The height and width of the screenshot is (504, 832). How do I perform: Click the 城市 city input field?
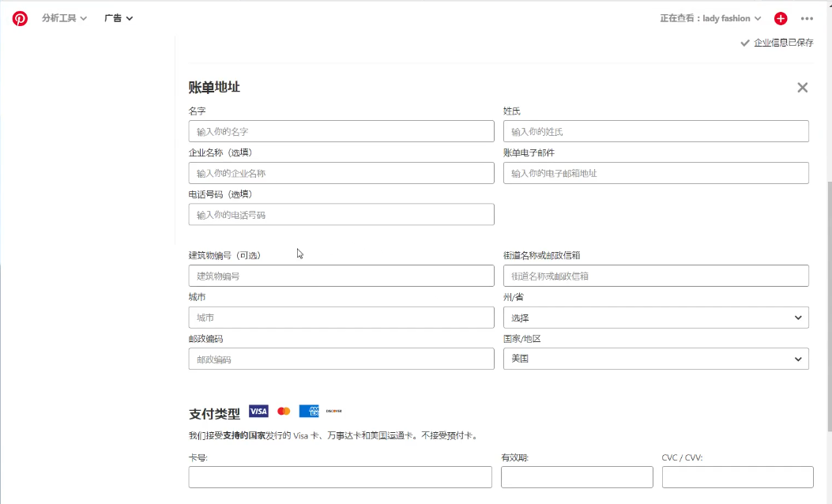coord(341,318)
